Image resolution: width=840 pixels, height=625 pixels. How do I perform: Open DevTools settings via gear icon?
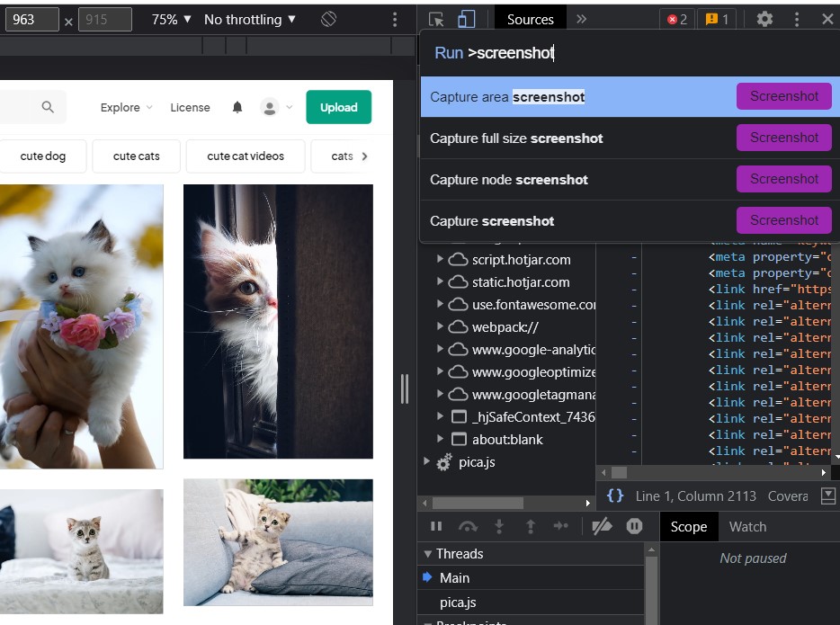point(764,18)
